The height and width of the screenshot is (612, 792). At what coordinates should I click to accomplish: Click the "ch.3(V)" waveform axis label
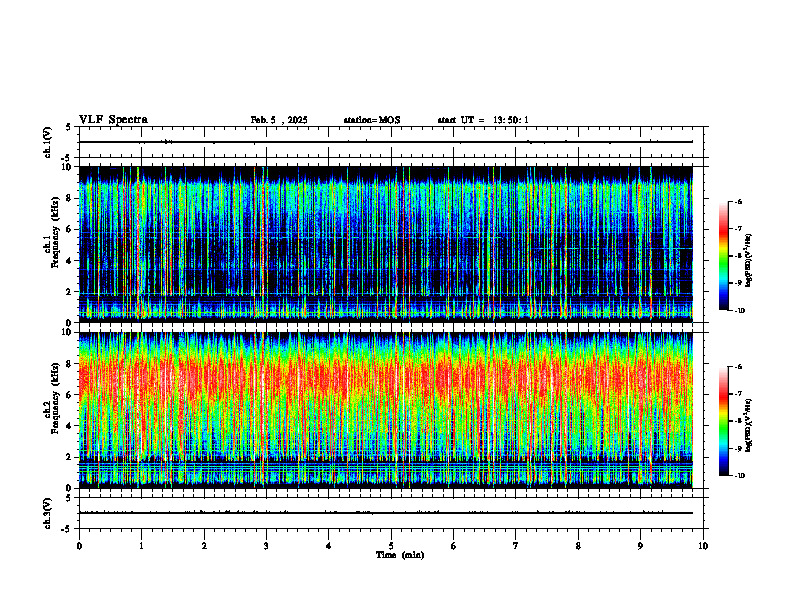coord(47,513)
